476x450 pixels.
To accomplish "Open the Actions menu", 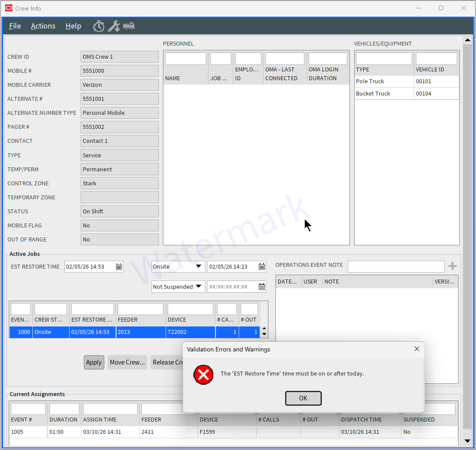I will coord(43,26).
